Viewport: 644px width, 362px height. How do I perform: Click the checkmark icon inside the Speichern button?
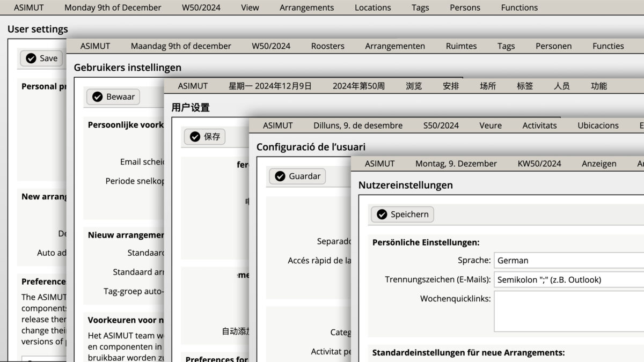(x=381, y=214)
